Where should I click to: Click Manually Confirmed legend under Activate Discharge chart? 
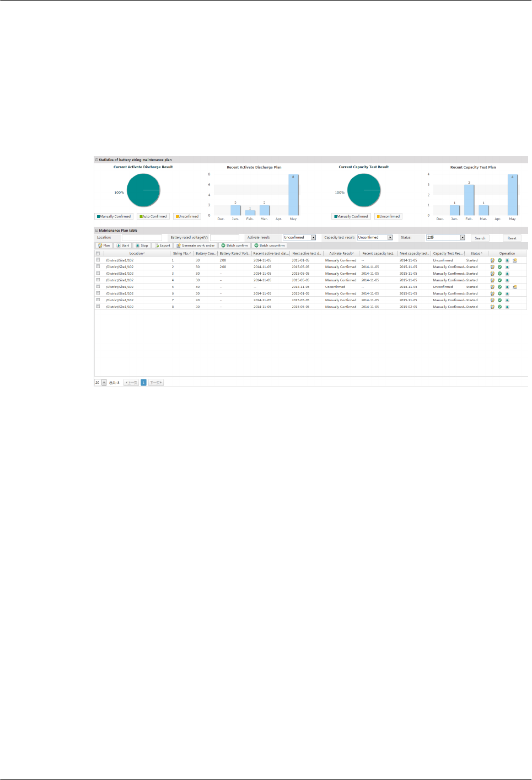point(114,216)
